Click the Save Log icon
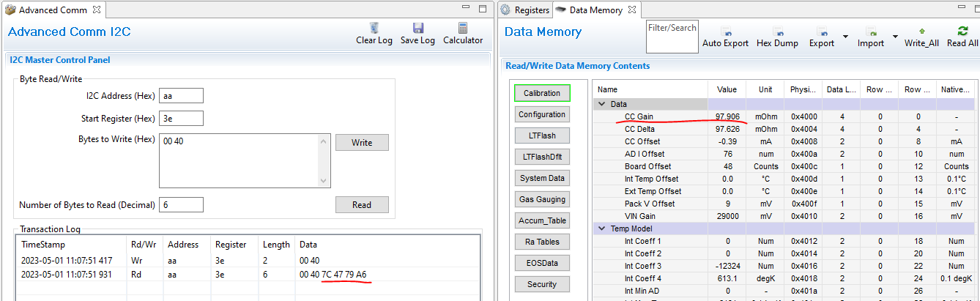Image resolution: width=980 pixels, height=301 pixels. pos(417,29)
